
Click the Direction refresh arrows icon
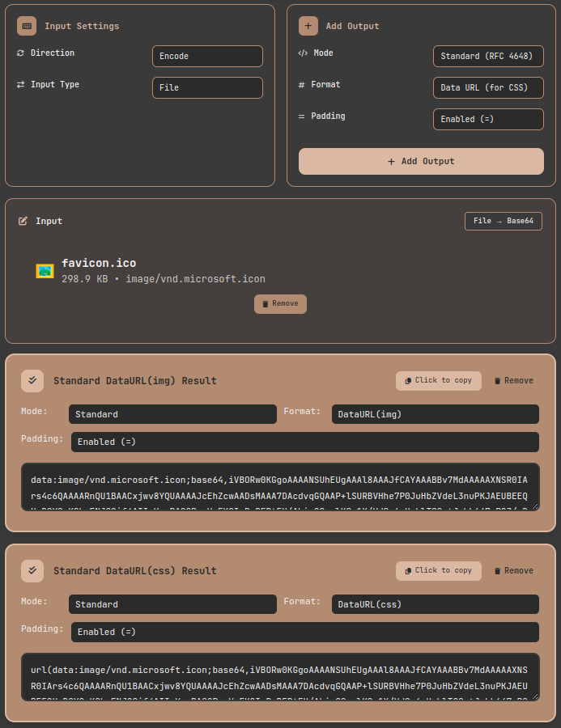tap(20, 53)
